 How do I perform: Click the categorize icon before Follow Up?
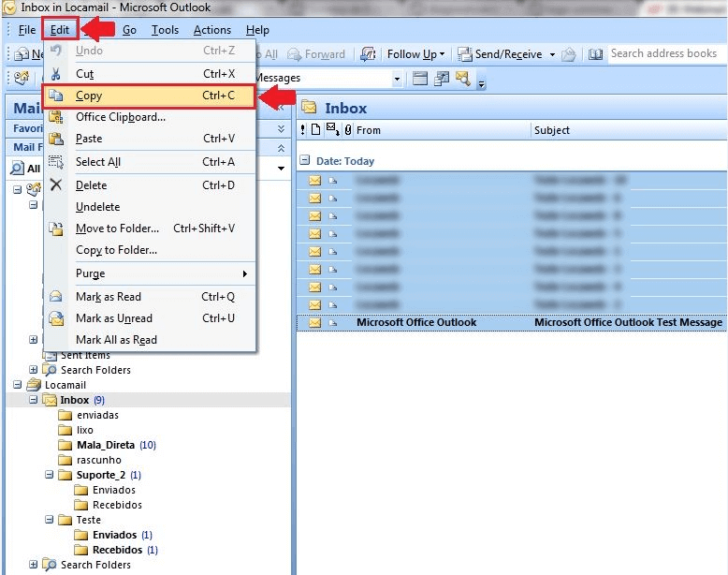[x=368, y=54]
